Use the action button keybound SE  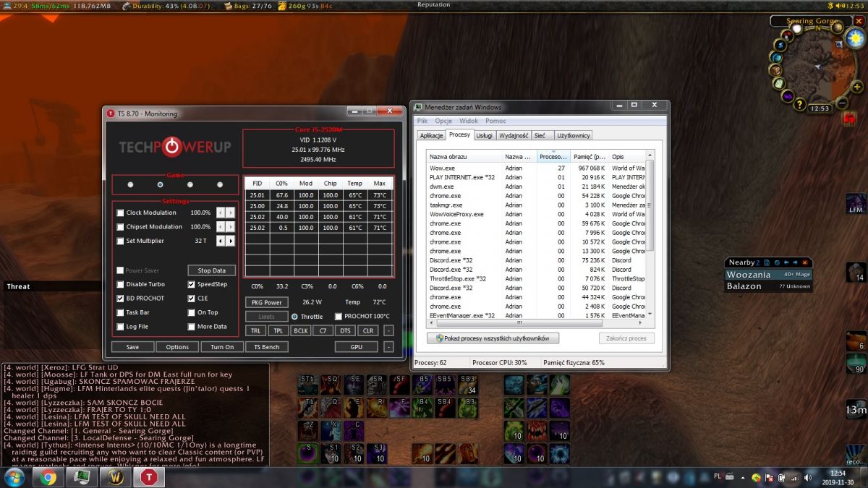pyautogui.click(x=354, y=385)
